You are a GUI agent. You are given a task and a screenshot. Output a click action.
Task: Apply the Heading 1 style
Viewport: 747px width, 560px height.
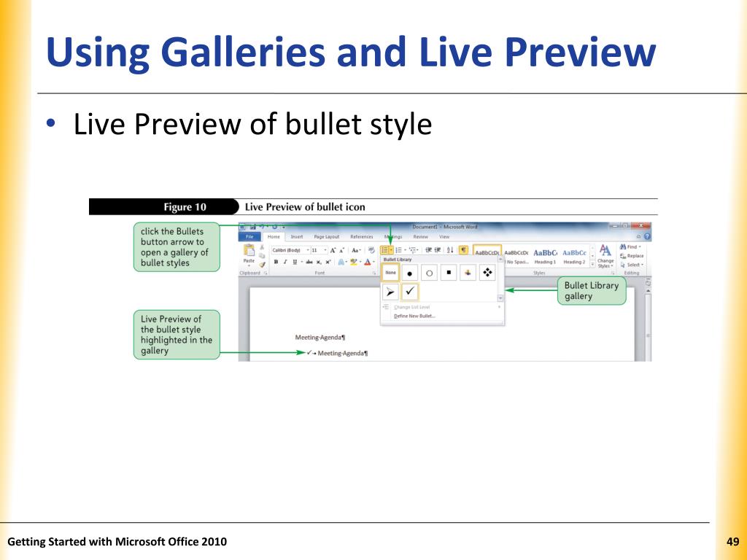click(545, 256)
